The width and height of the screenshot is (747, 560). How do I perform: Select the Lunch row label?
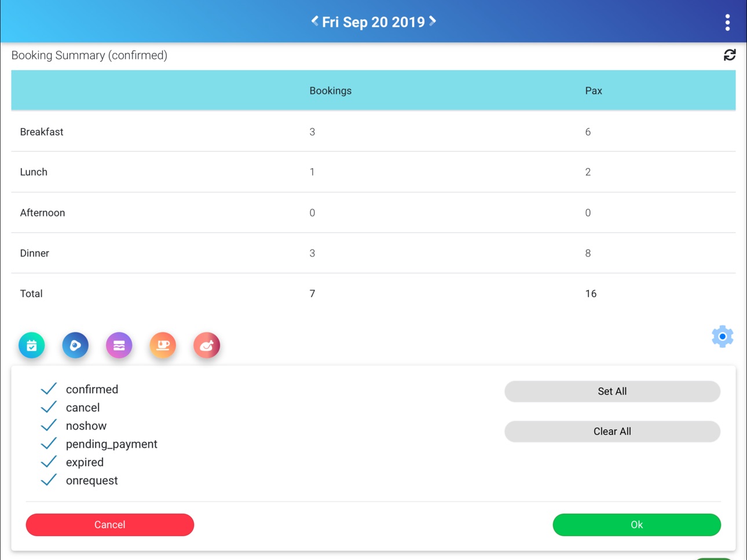click(34, 172)
